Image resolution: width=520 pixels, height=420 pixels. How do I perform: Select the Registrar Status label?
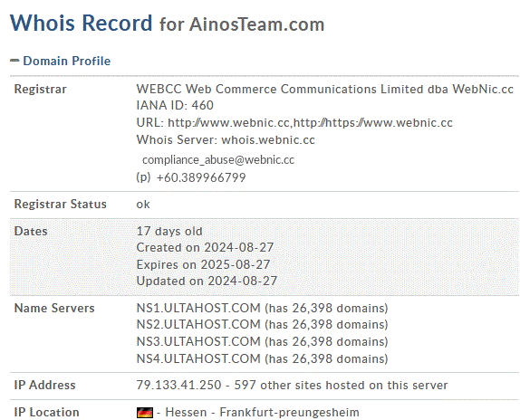click(61, 204)
